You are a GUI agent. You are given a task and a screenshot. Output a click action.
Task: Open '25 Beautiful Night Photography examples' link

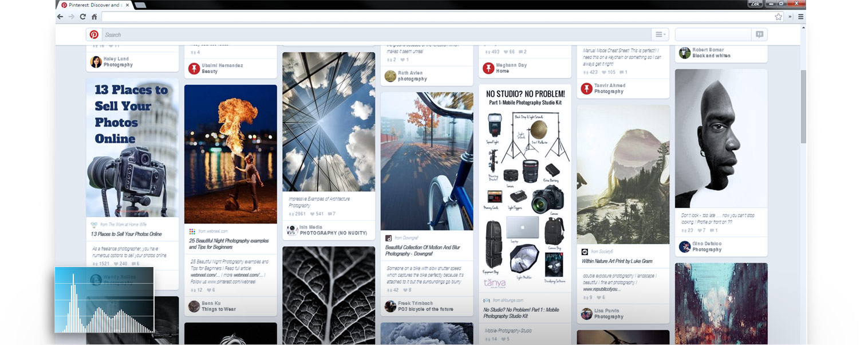229,244
